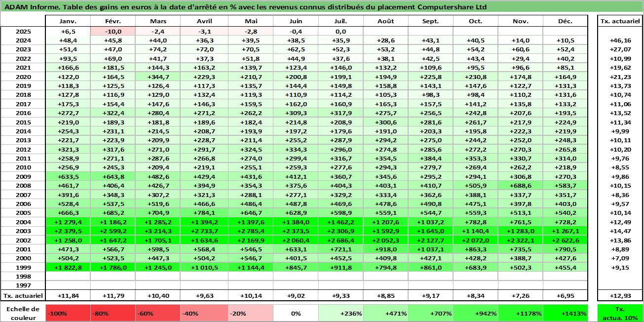Select the 2025 Janv. cell showing +6,5
This screenshot has width=644, height=322.
[68, 31]
